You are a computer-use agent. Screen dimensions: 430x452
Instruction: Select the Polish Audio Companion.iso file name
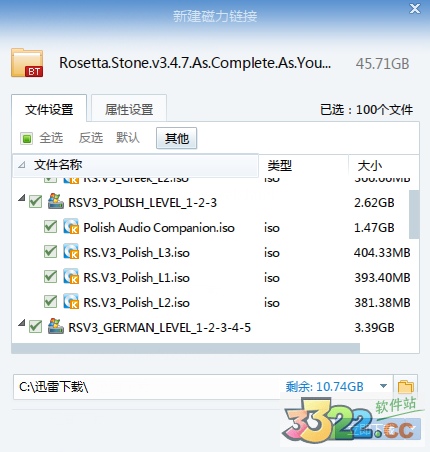tap(159, 228)
